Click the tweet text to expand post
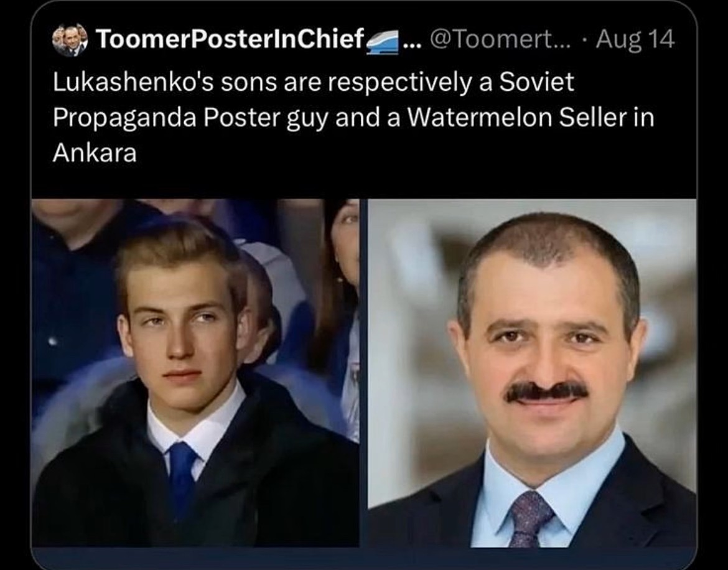This screenshot has width=728, height=570. coord(353,117)
